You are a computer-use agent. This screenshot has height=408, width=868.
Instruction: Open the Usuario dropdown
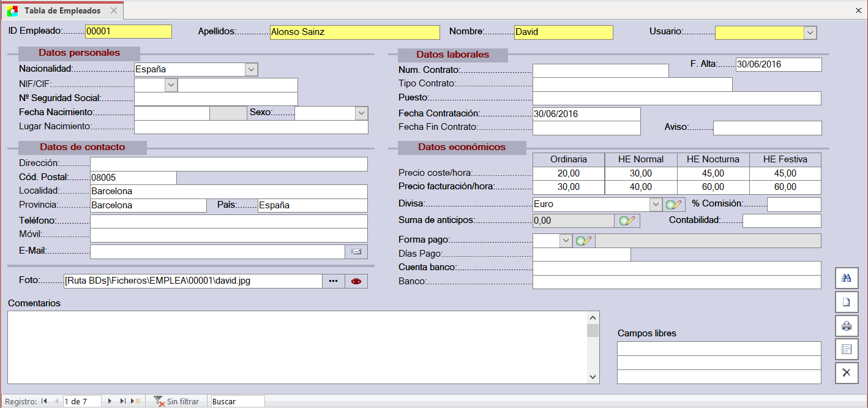(810, 32)
